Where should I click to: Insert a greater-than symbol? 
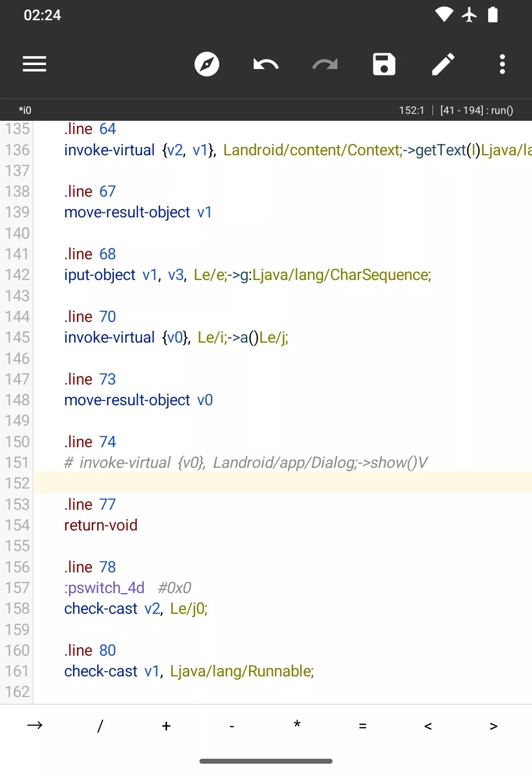coord(494,725)
